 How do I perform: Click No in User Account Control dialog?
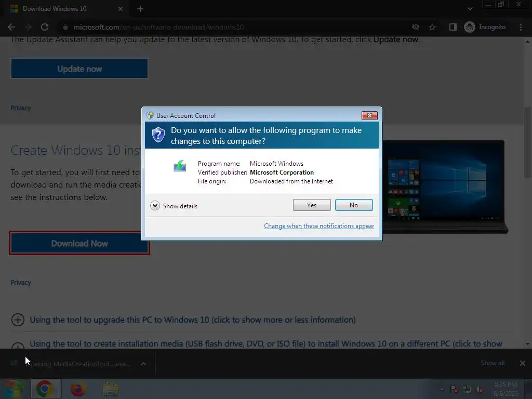click(353, 205)
